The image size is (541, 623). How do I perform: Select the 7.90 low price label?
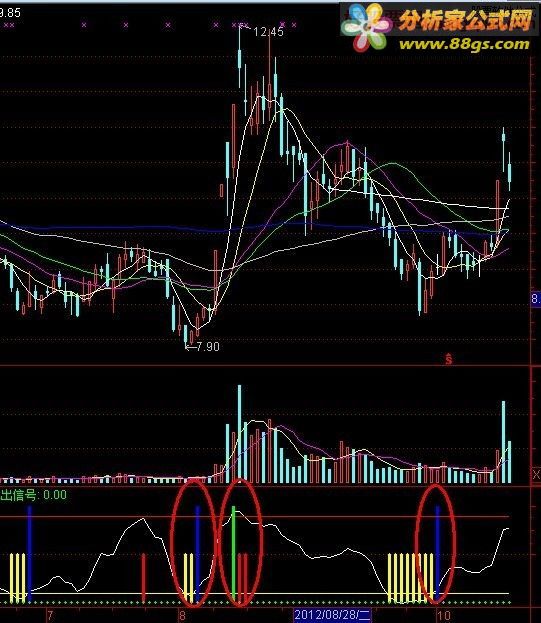coord(207,347)
